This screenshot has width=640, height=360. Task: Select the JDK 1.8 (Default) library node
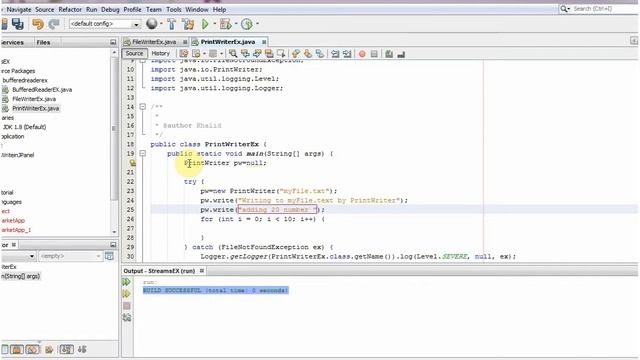pyautogui.click(x=24, y=127)
